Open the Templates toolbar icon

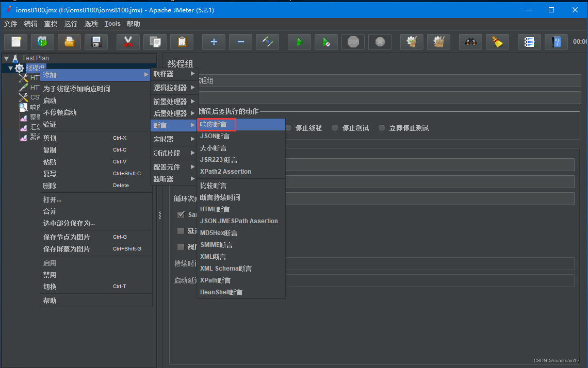[42, 42]
